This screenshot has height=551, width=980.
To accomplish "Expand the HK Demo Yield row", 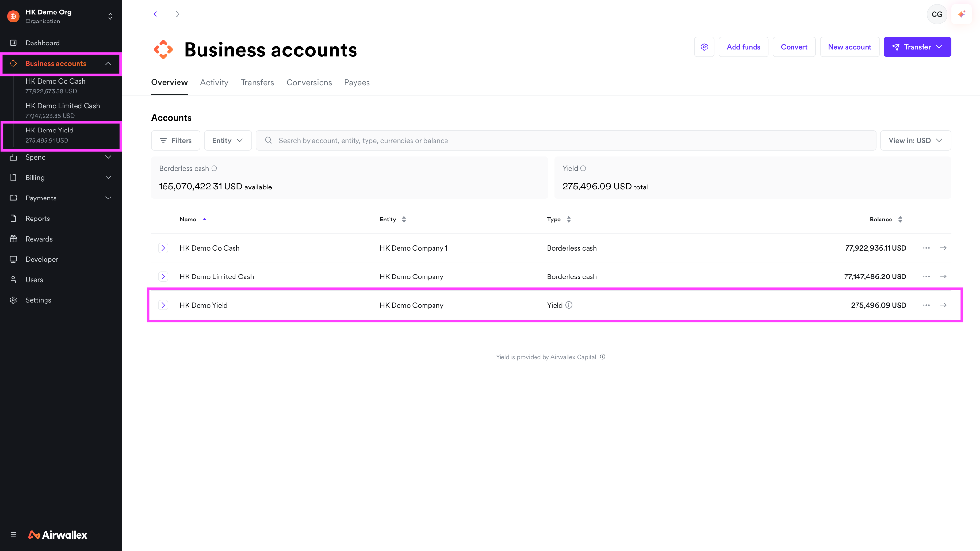I will [x=163, y=305].
